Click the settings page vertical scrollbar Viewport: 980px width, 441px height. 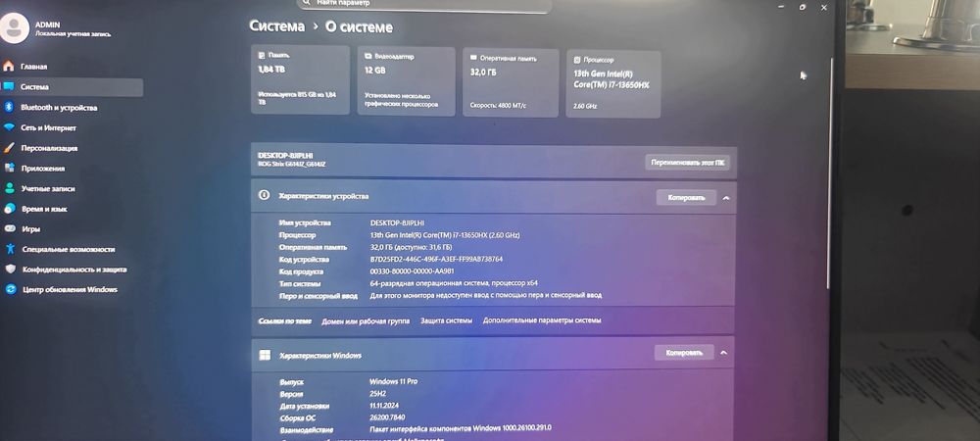point(831,171)
